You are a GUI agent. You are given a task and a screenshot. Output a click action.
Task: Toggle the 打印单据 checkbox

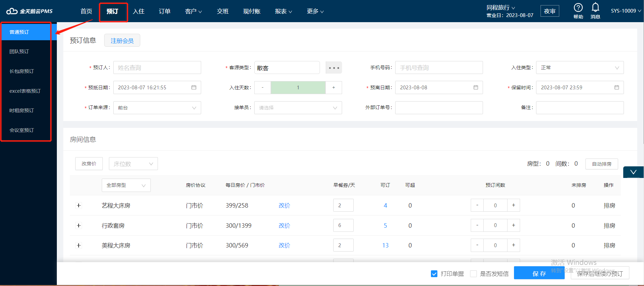point(434,274)
